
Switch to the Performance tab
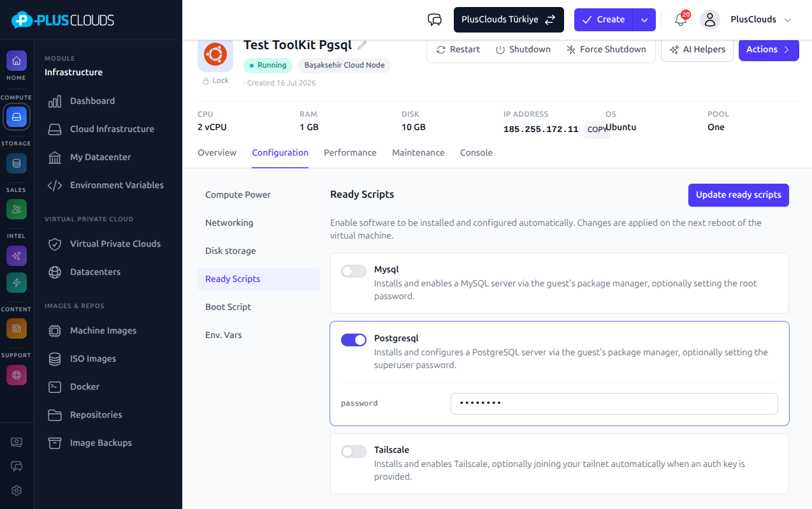(x=350, y=152)
